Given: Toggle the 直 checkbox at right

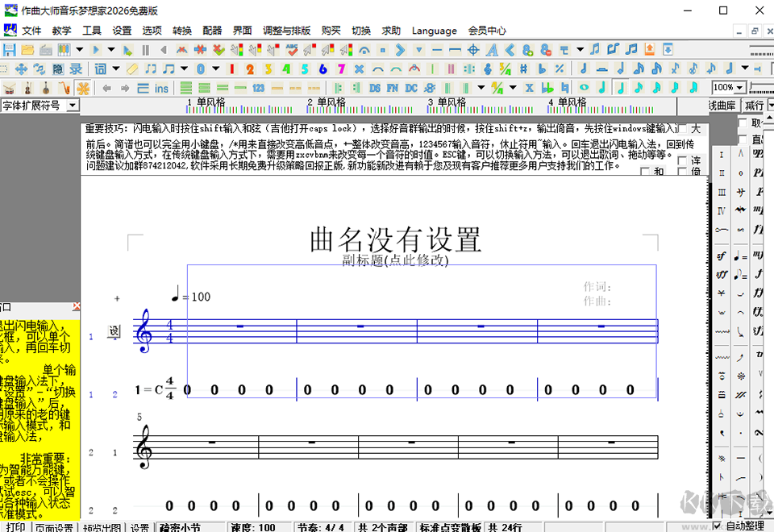Looking at the screenshot, I should pos(743,139).
